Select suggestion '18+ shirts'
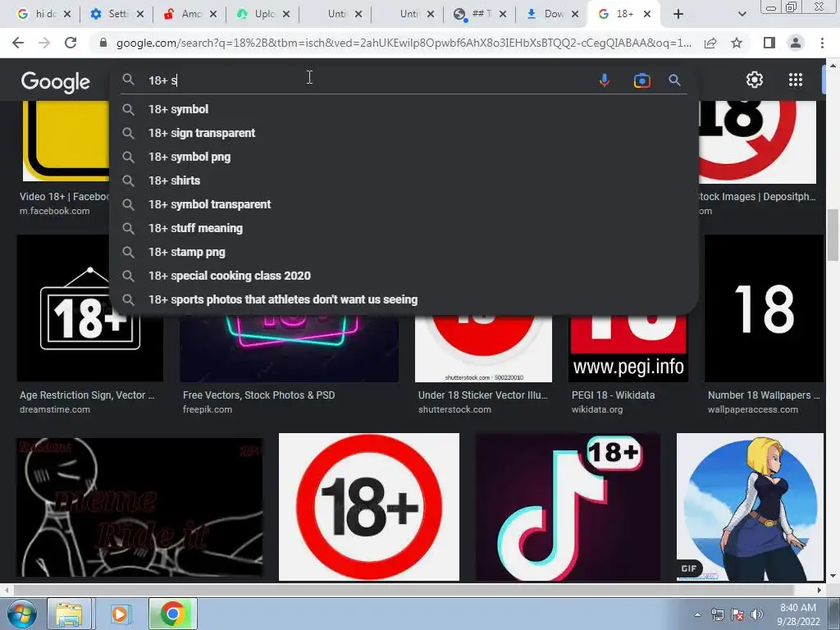 coord(404,180)
